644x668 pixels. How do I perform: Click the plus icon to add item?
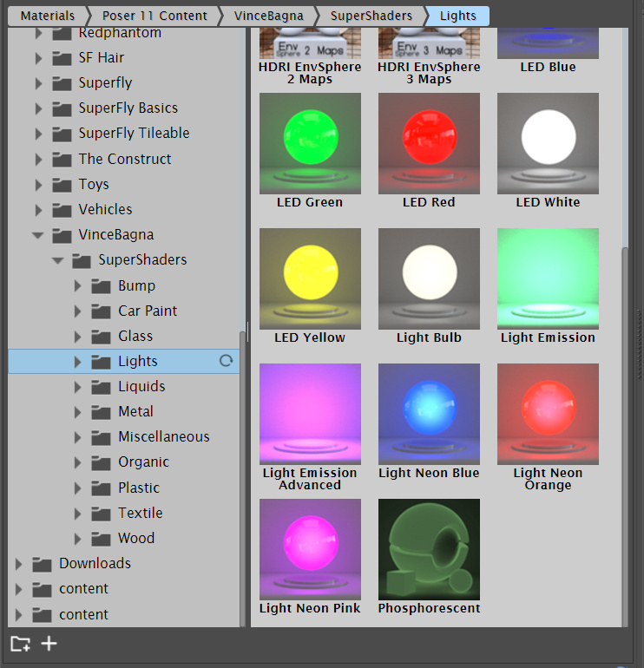(x=49, y=644)
